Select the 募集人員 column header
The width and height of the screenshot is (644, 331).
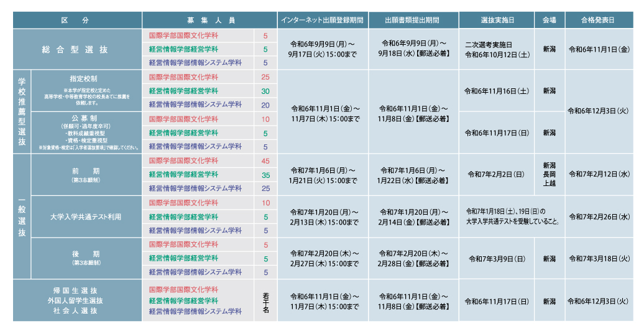[209, 20]
